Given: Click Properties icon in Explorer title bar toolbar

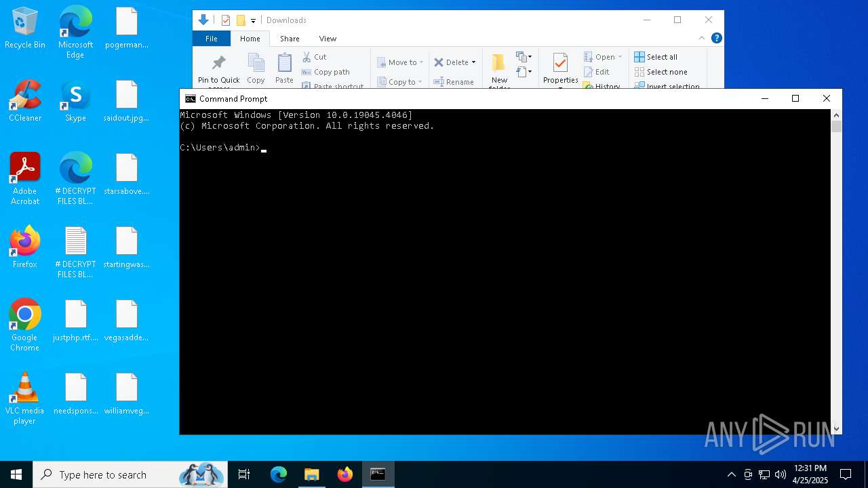Looking at the screenshot, I should (x=226, y=20).
